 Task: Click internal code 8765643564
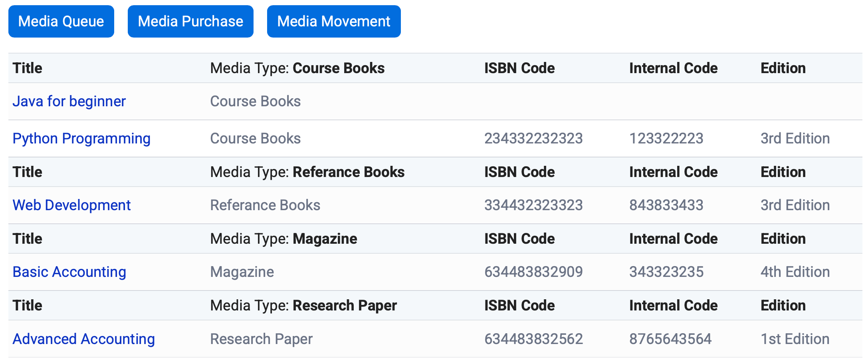point(670,339)
